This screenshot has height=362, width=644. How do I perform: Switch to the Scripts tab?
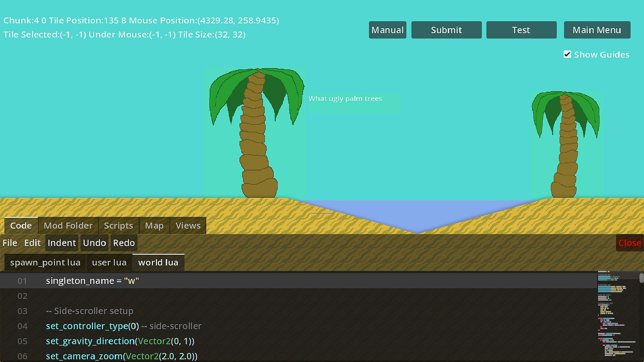click(118, 226)
